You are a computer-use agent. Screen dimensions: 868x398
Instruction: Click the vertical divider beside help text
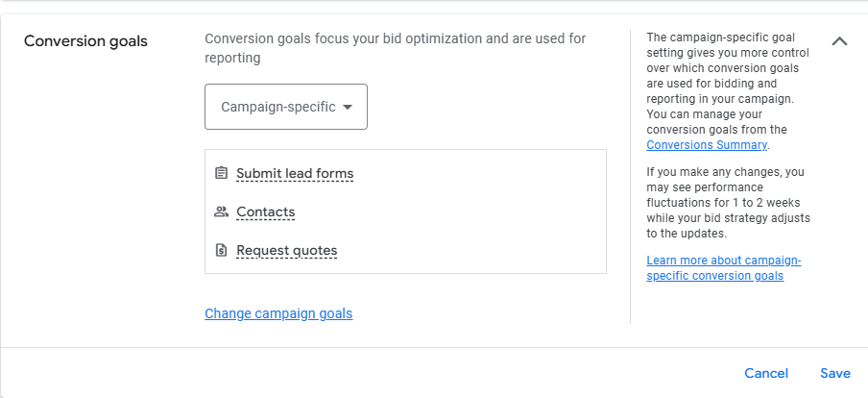point(630,176)
